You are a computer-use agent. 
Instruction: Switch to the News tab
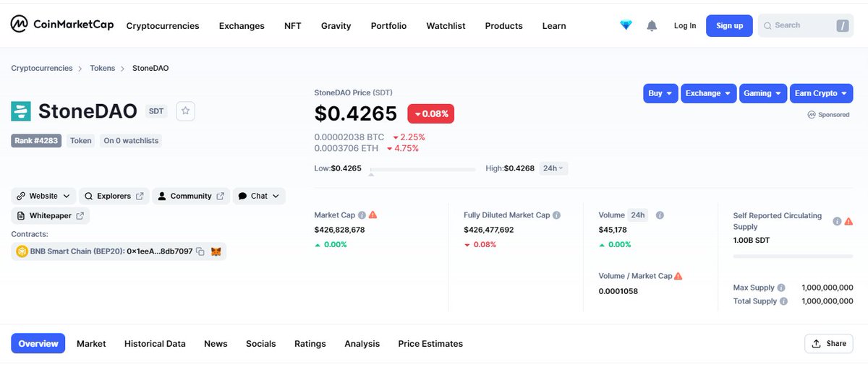216,344
